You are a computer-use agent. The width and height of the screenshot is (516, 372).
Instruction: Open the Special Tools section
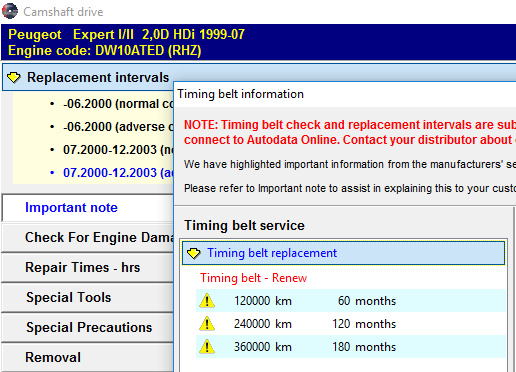88,297
